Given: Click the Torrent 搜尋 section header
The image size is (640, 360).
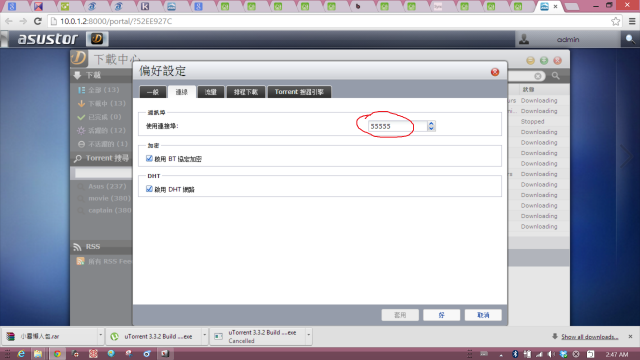Looking at the screenshot, I should coord(102,158).
